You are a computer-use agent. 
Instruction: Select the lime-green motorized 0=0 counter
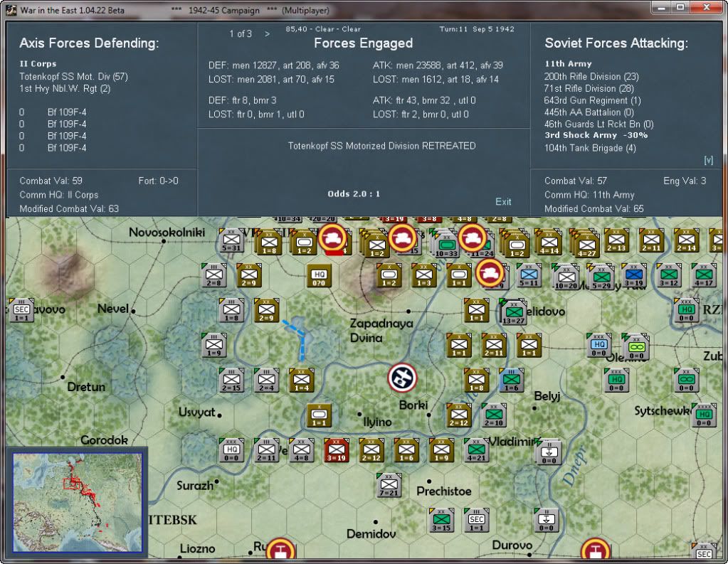tap(635, 347)
